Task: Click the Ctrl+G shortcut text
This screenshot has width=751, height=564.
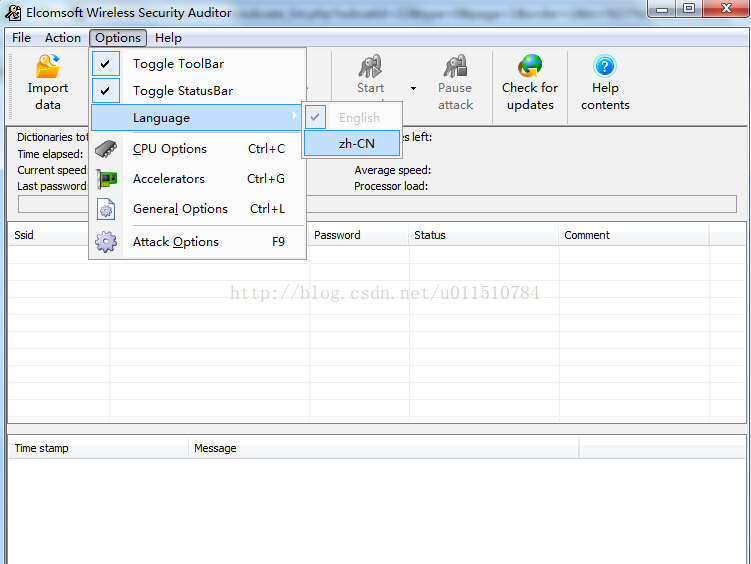Action: [266, 179]
